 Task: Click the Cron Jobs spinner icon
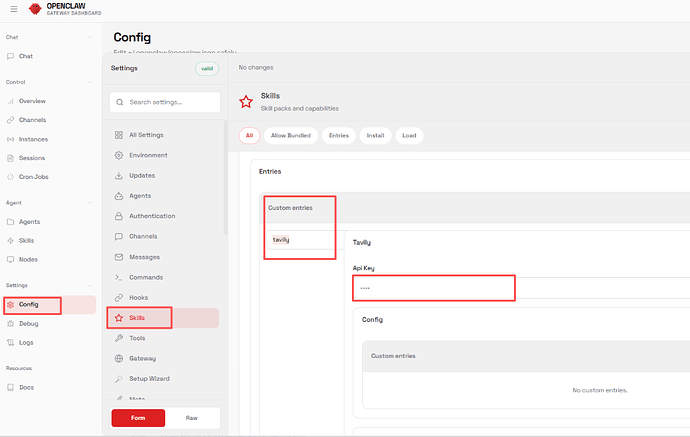pos(11,177)
